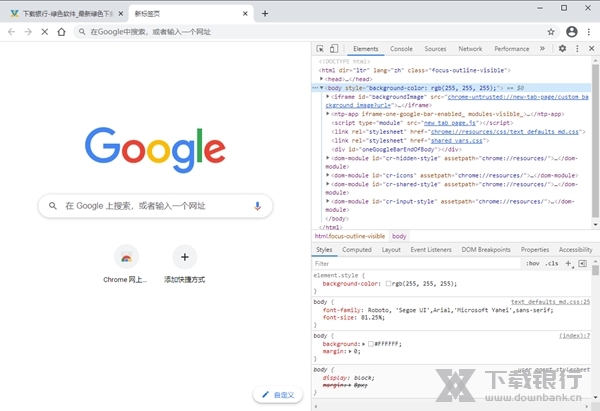Open the Chrome profile avatar
This screenshot has height=411, width=600.
[x=572, y=32]
